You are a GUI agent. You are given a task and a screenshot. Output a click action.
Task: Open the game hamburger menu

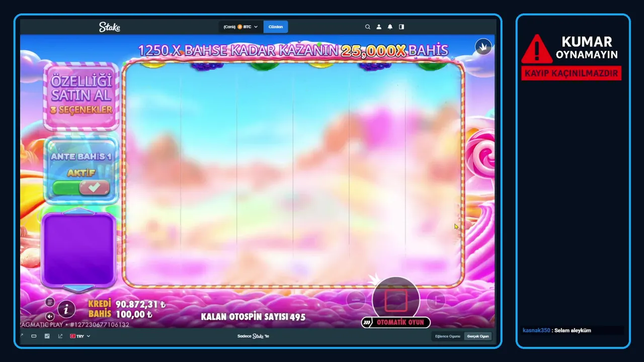click(x=50, y=302)
